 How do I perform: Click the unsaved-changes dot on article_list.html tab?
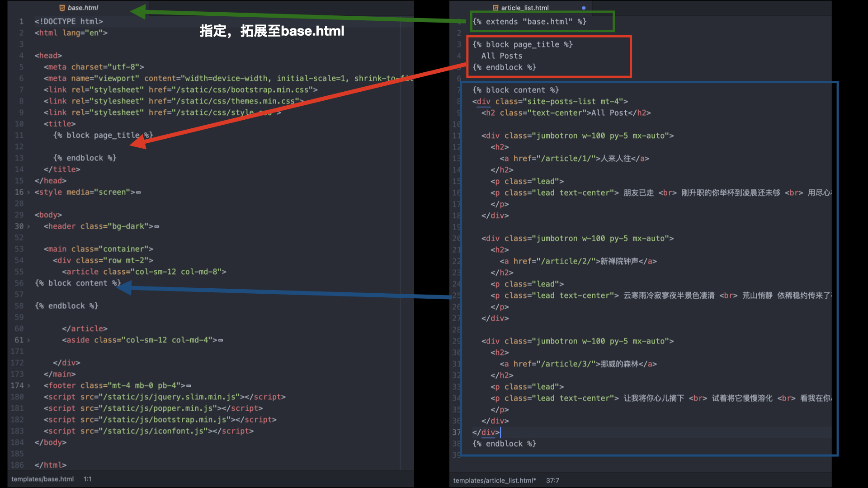pyautogui.click(x=584, y=8)
